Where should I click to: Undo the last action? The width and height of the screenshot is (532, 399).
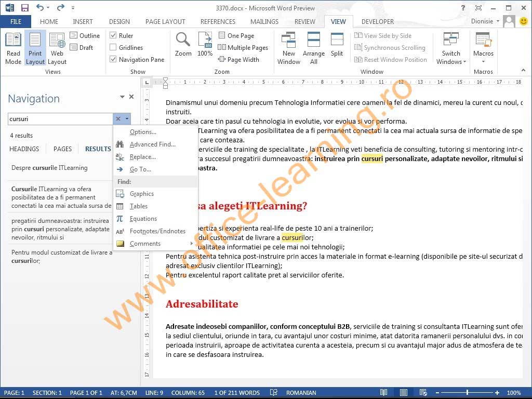(39, 7)
